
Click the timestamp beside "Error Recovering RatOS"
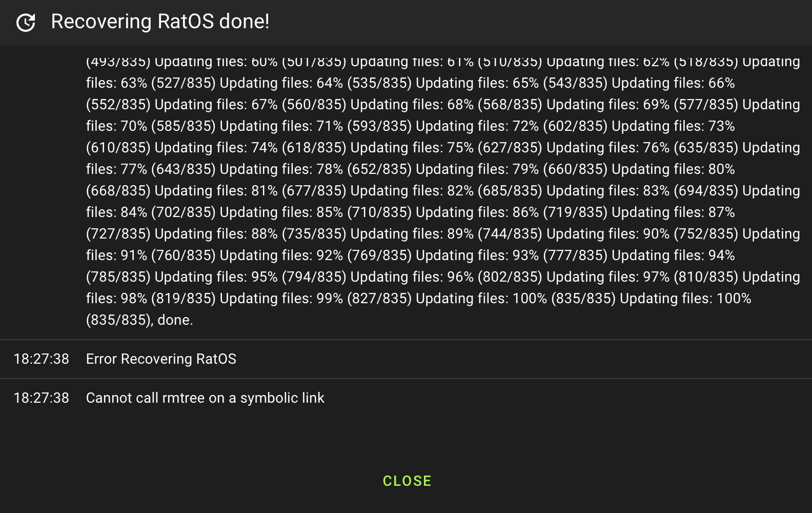41,359
